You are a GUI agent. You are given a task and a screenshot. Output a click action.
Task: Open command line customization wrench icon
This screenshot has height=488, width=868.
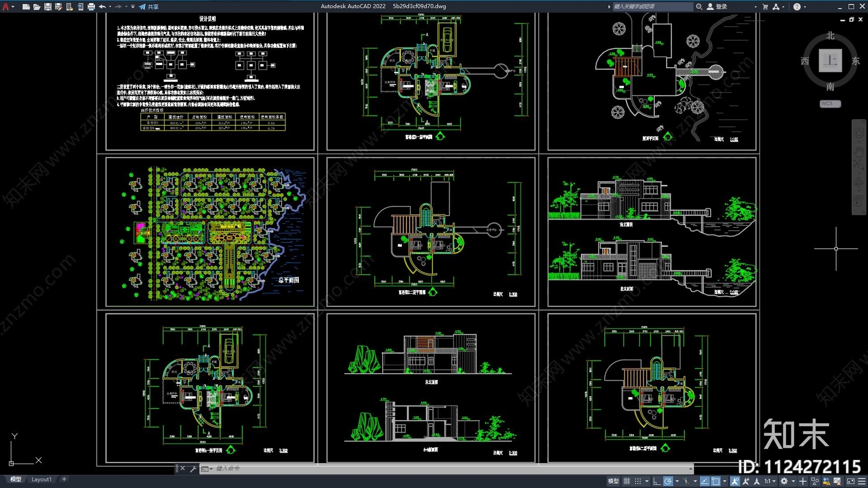point(193,468)
